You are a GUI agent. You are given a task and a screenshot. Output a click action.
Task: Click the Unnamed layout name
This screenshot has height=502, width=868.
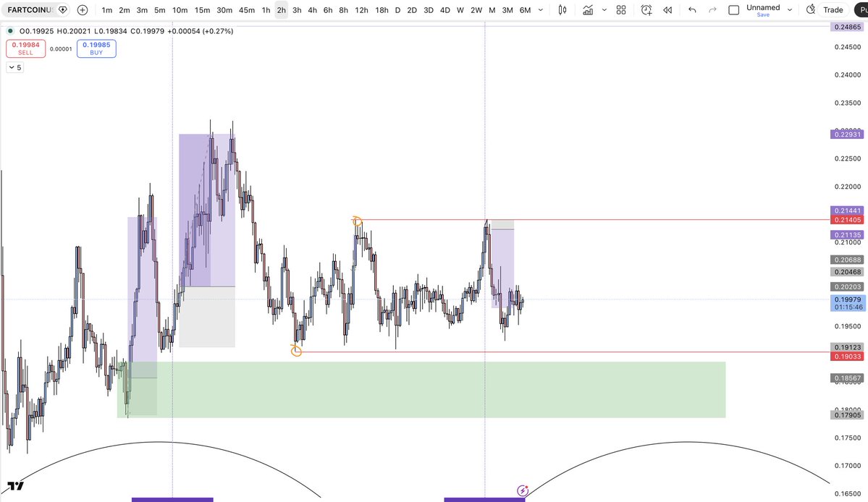pos(763,7)
